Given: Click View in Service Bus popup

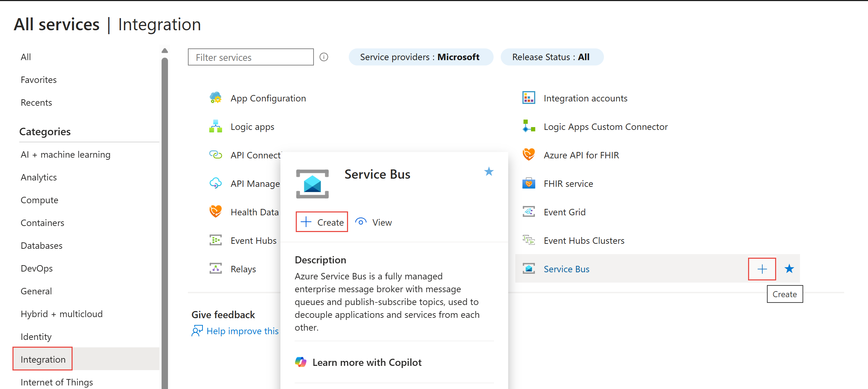Looking at the screenshot, I should click(x=374, y=222).
